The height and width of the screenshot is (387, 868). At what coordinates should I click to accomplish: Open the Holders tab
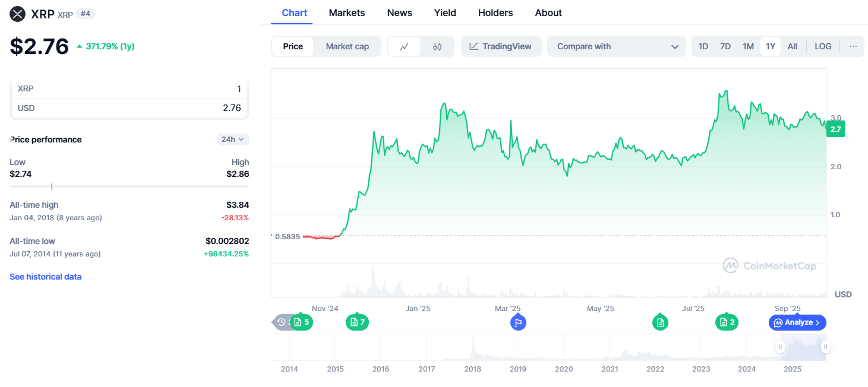tap(495, 12)
